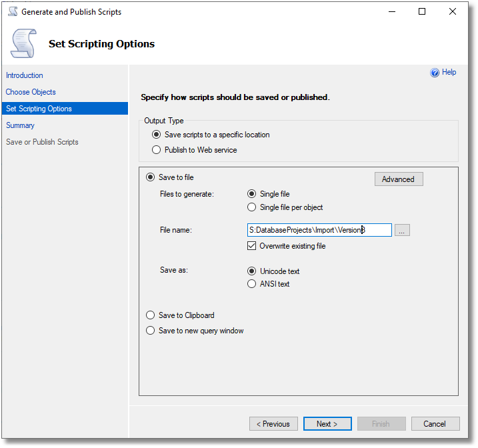Click the 'Files to generate:' label
478x448 pixels.
pyautogui.click(x=187, y=194)
